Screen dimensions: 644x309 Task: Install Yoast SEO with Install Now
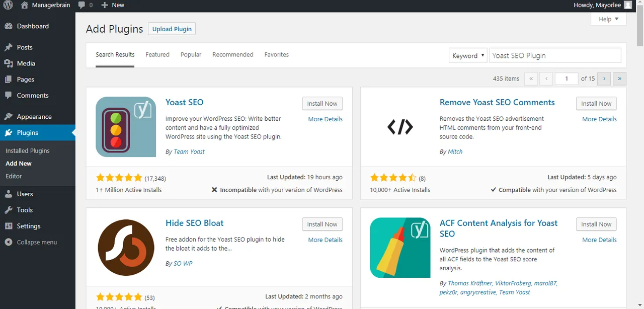coord(323,103)
